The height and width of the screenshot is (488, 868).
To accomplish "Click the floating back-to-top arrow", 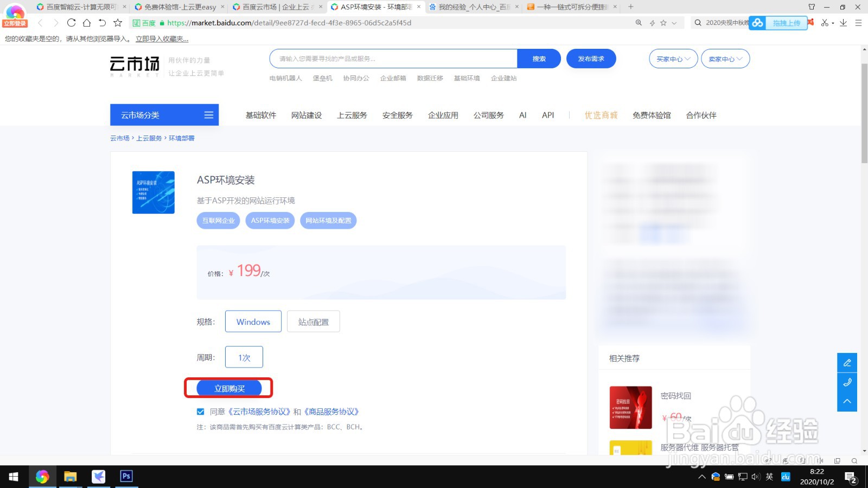I will 847,402.
